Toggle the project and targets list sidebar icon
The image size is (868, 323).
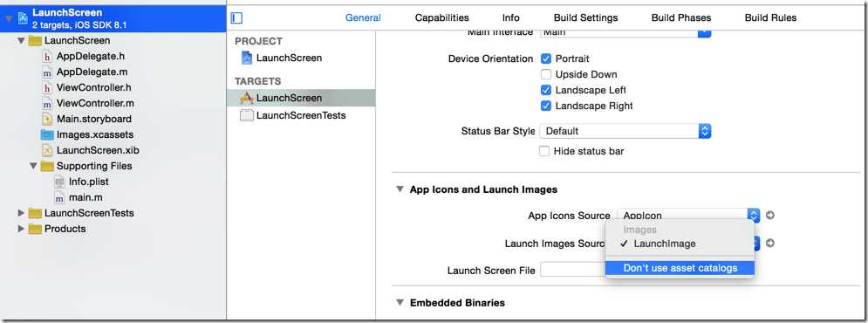coord(237,17)
